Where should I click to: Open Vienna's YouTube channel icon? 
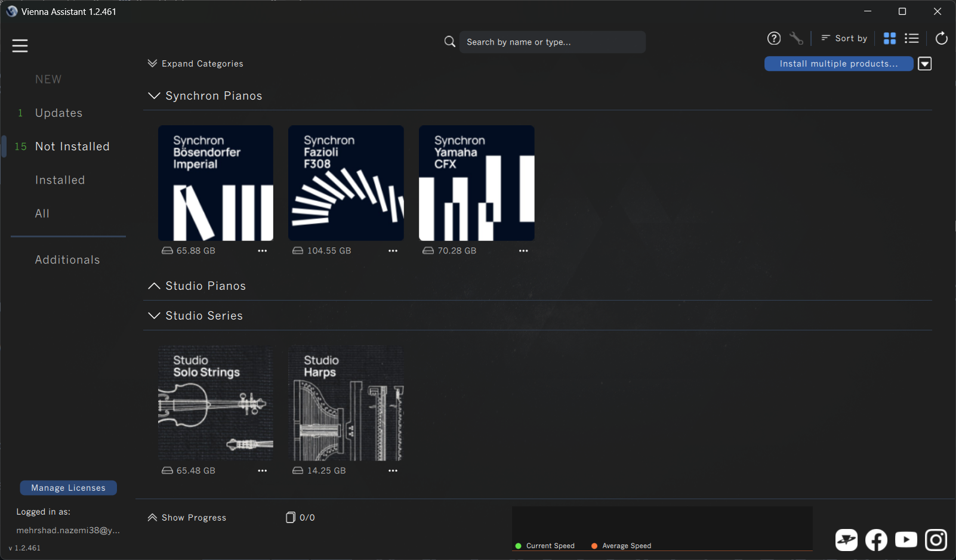coord(905,540)
